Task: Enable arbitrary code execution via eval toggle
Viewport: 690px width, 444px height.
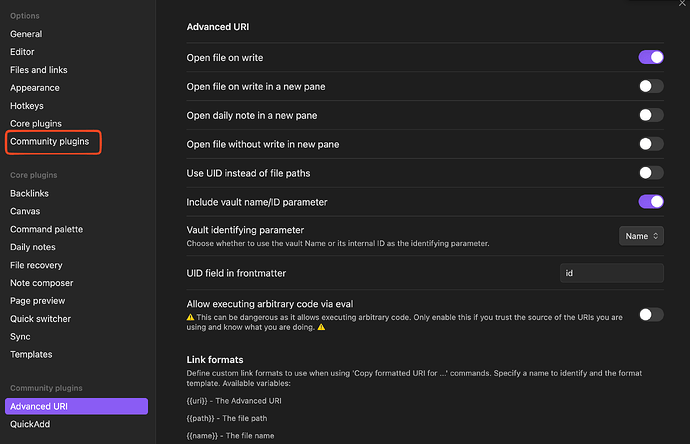Action: click(x=651, y=315)
